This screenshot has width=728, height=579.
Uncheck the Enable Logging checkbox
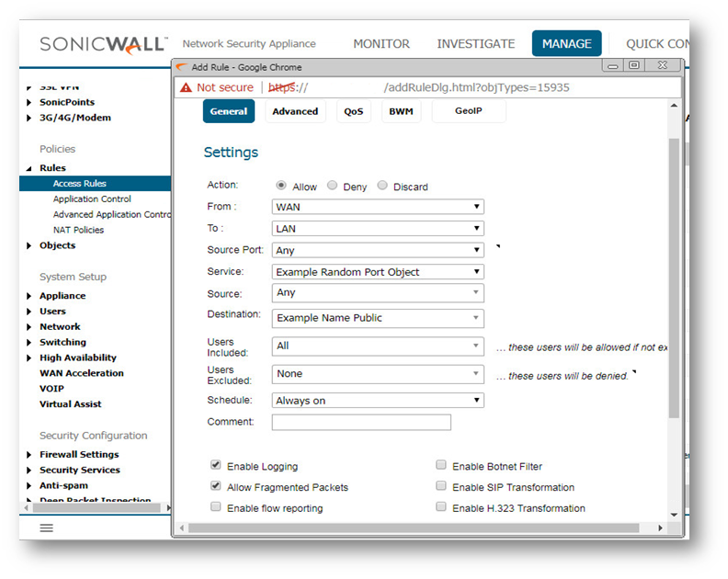click(216, 466)
